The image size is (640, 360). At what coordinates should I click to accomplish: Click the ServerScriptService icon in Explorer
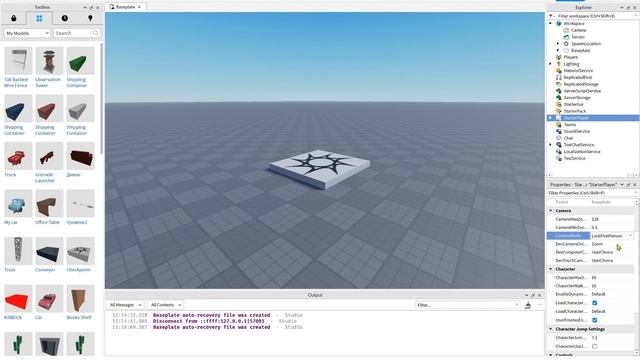(559, 91)
